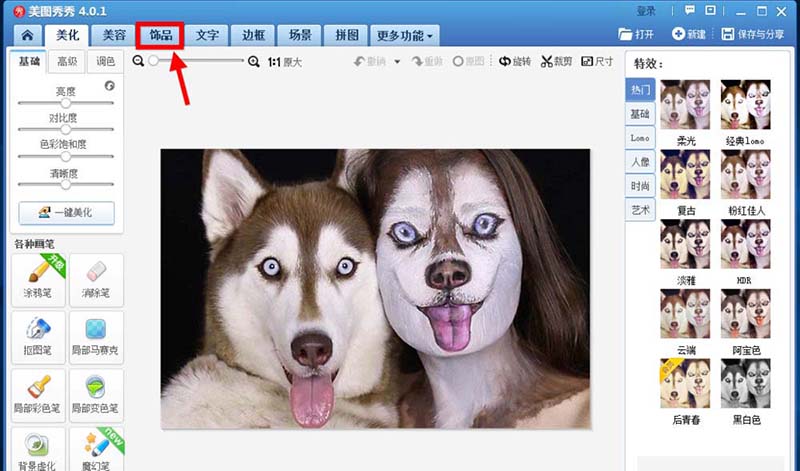This screenshot has width=800, height=471.
Task: Click the 色彩饱和度 saturation slider
Action: [x=65, y=156]
